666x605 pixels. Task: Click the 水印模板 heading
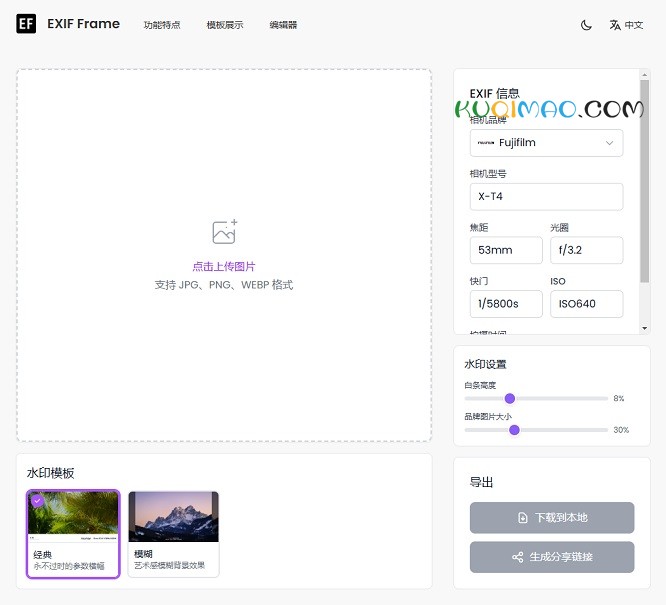(x=51, y=473)
